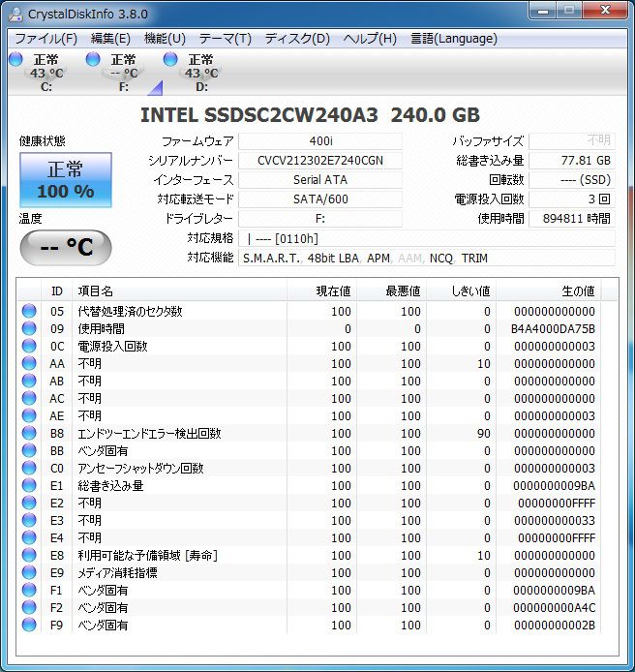The image size is (635, 672).
Task: Open the テーマ(T) menu
Action: 226,39
